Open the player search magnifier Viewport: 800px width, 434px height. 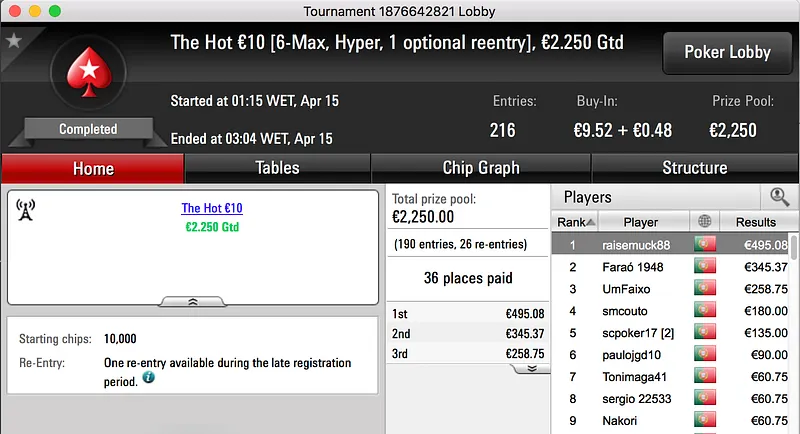click(779, 197)
